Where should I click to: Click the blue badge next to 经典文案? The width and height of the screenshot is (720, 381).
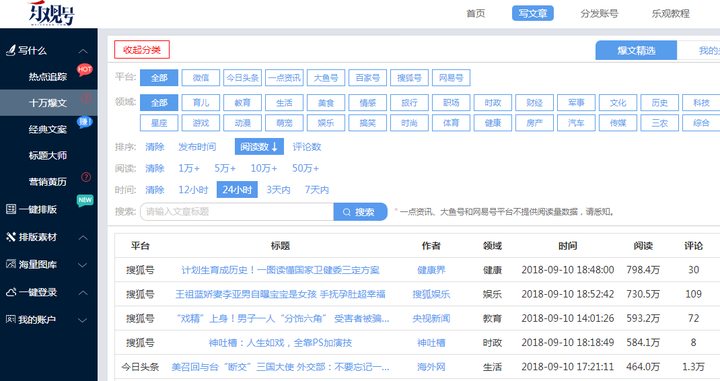coord(84,122)
